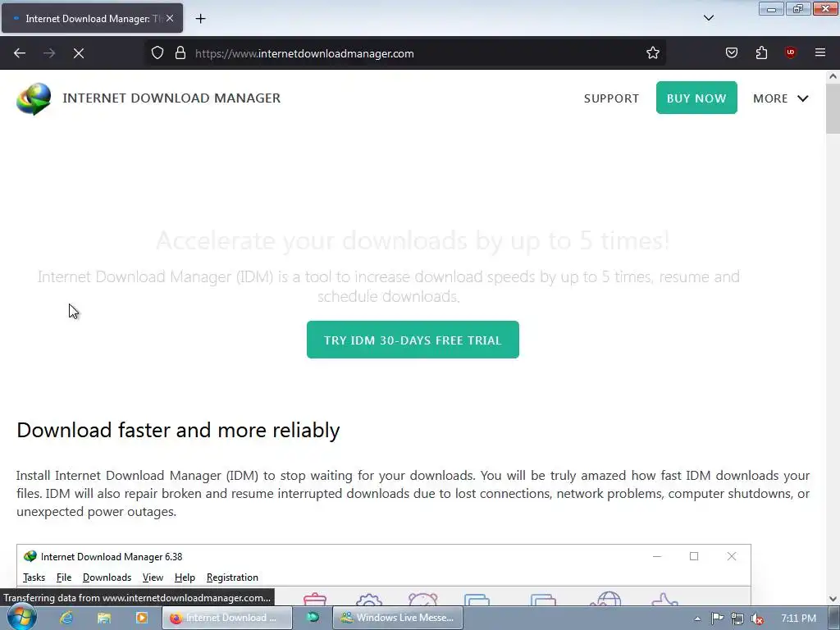Go back with the browser back arrow
Viewport: 840px width, 630px height.
click(x=20, y=53)
